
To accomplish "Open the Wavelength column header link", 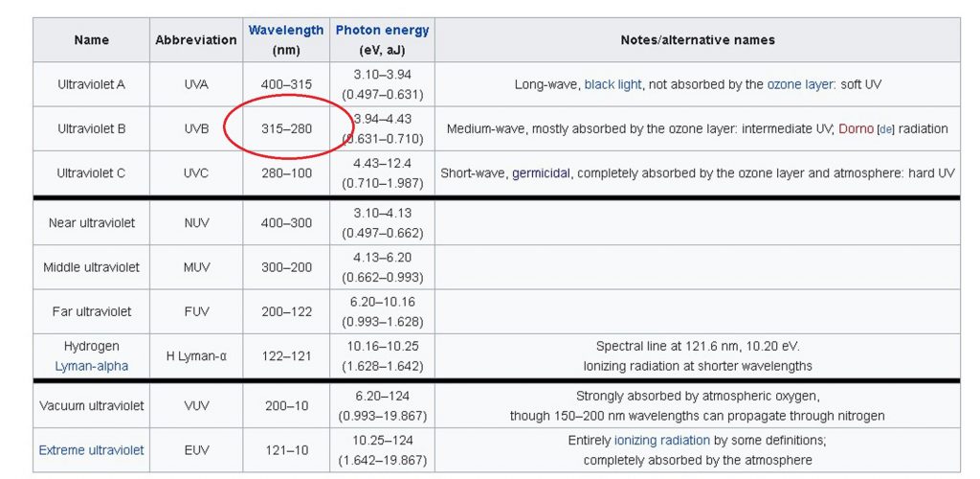I will coord(286,31).
